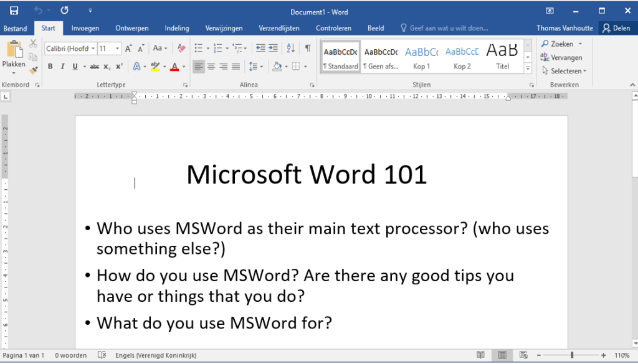Open the Change Case Aa menu
The height and width of the screenshot is (364, 638).
pyautogui.click(x=160, y=49)
